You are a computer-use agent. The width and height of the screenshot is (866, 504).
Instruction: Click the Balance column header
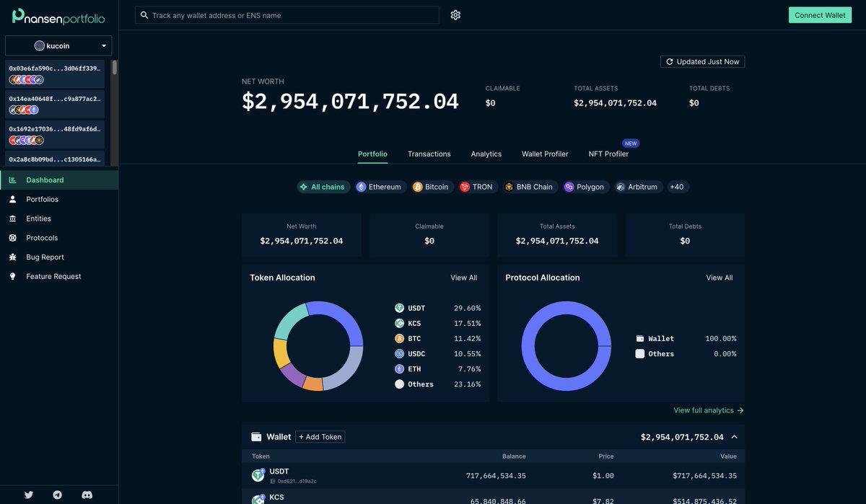tap(514, 456)
